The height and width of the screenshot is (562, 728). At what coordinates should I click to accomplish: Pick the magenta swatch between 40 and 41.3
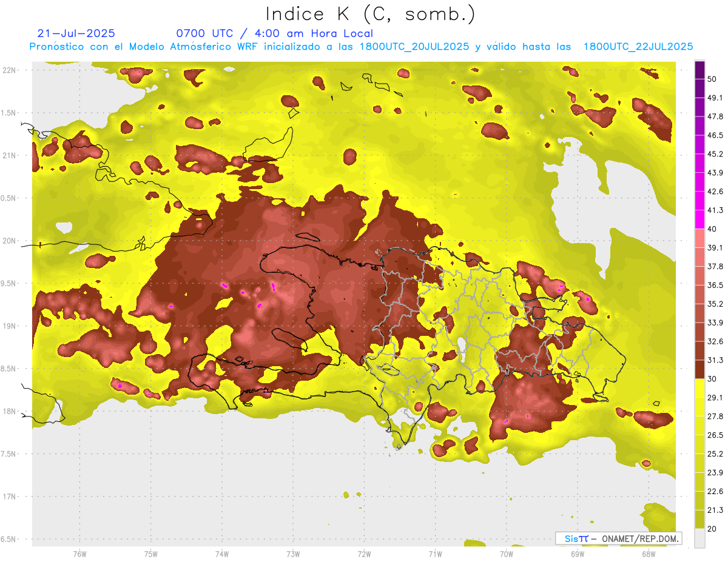click(699, 219)
